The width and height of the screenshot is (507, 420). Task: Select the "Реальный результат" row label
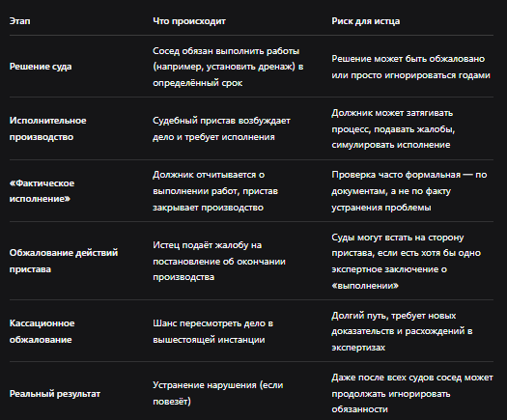[55, 394]
